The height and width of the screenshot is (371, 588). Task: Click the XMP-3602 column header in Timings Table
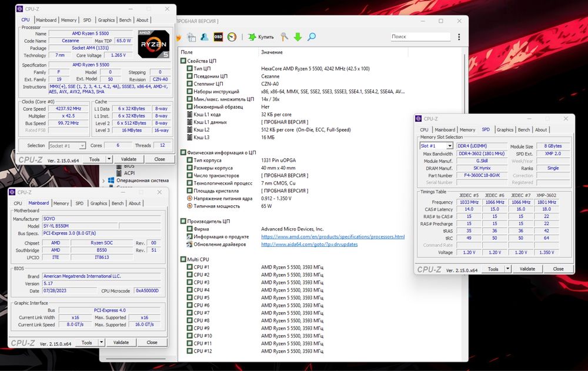(546, 195)
